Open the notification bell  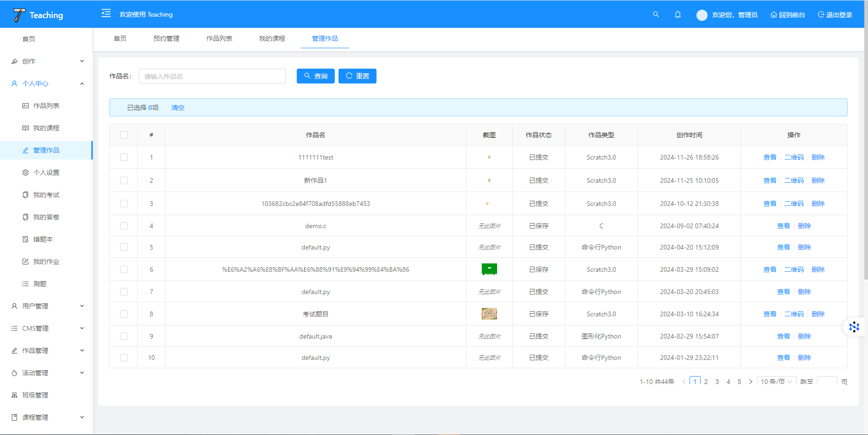click(x=677, y=14)
